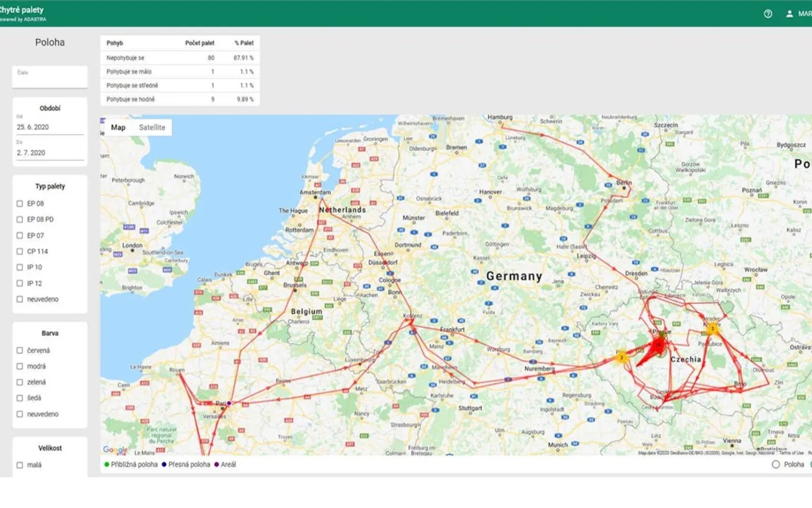The width and height of the screenshot is (812, 508).
Task: Check the EP 08 pallet type
Action: (x=20, y=203)
